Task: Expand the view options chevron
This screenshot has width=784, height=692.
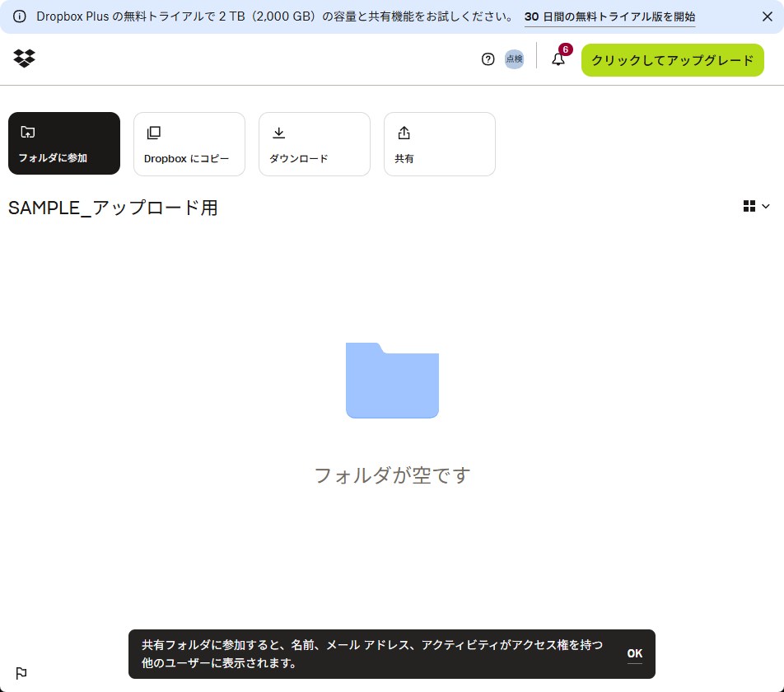Action: pos(766,206)
